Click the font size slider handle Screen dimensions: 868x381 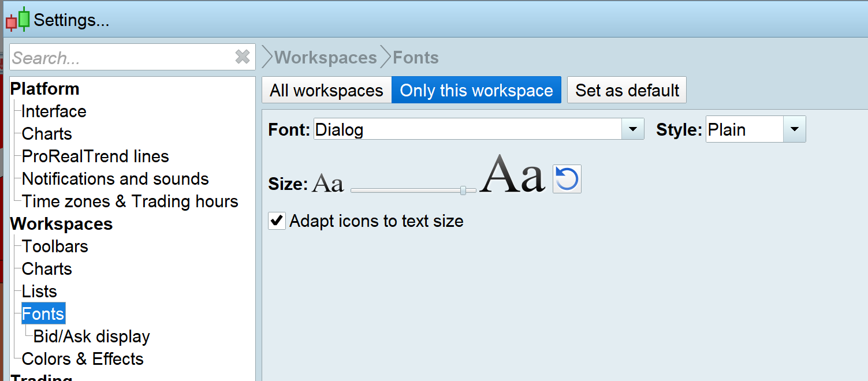click(x=463, y=190)
